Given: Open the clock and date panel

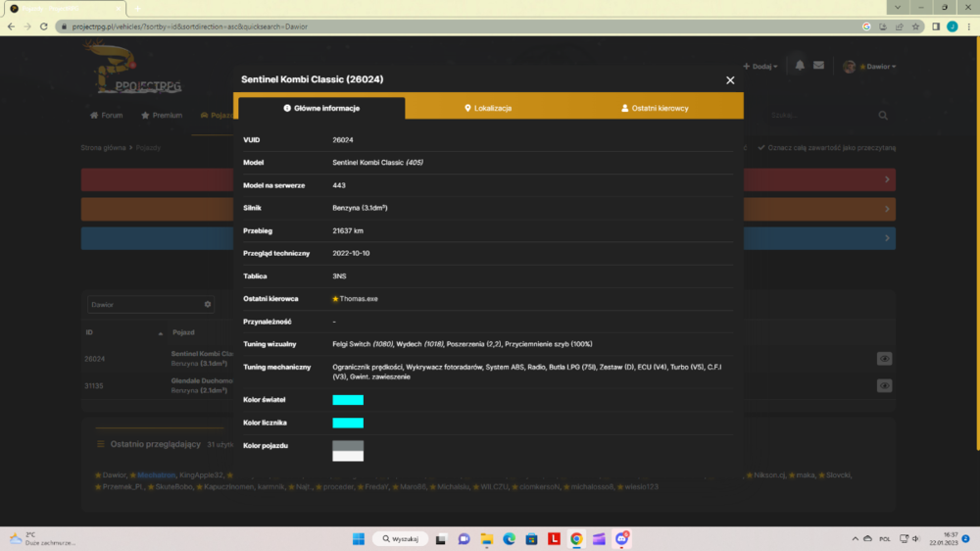Looking at the screenshot, I should pyautogui.click(x=945, y=539).
